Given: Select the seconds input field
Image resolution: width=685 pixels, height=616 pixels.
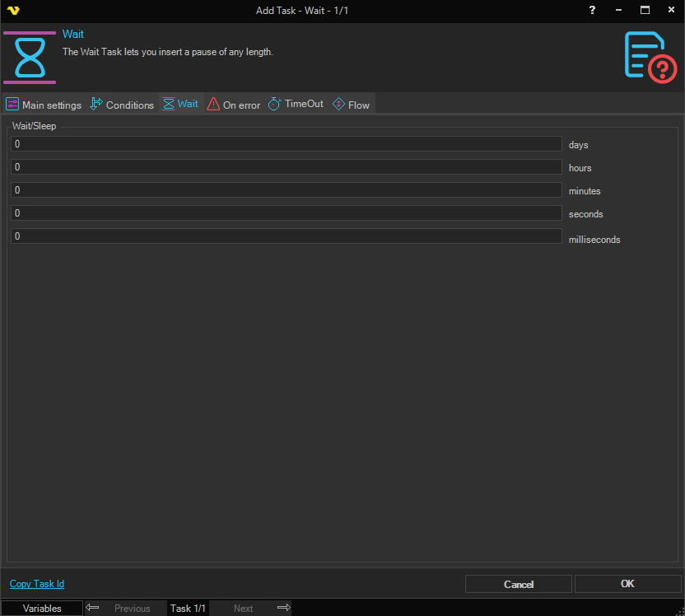Looking at the screenshot, I should click(286, 213).
